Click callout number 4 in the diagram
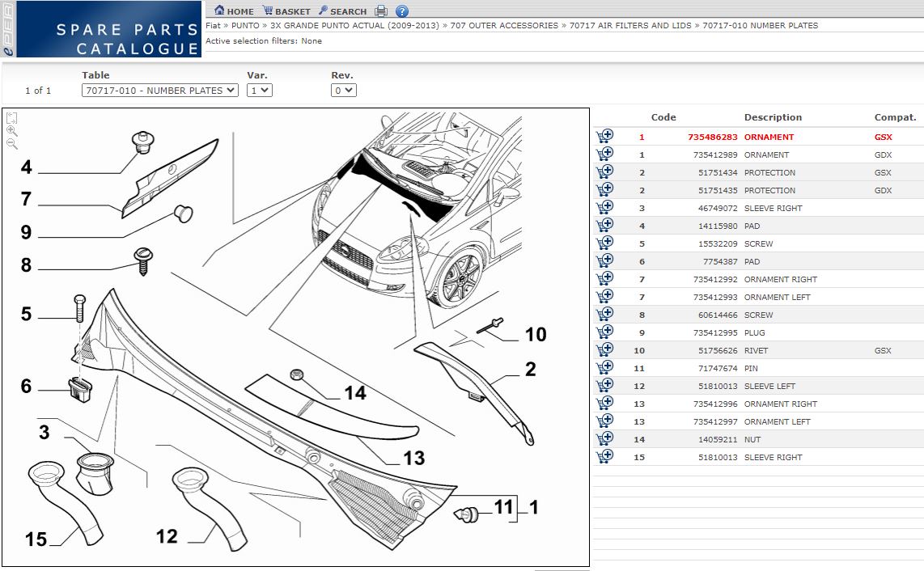 pos(26,167)
